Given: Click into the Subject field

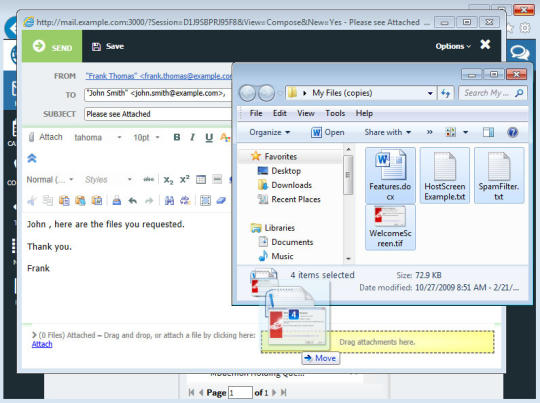Looking at the screenshot, I should [158, 114].
